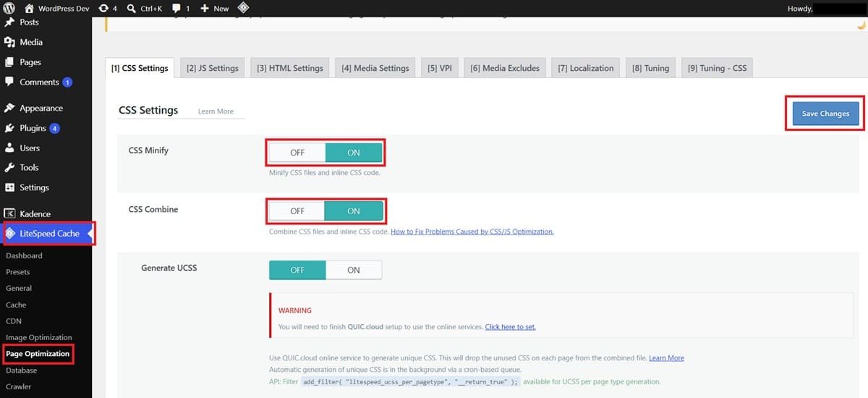This screenshot has height=398, width=868.
Task: Open the Image Optimization submenu item
Action: (39, 337)
